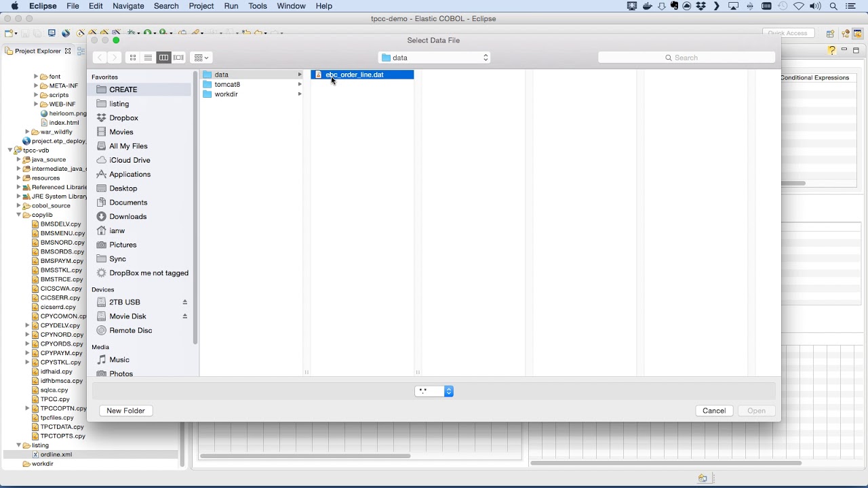The image size is (868, 488).
Task: Open the tomcat8 folder
Action: click(x=252, y=84)
